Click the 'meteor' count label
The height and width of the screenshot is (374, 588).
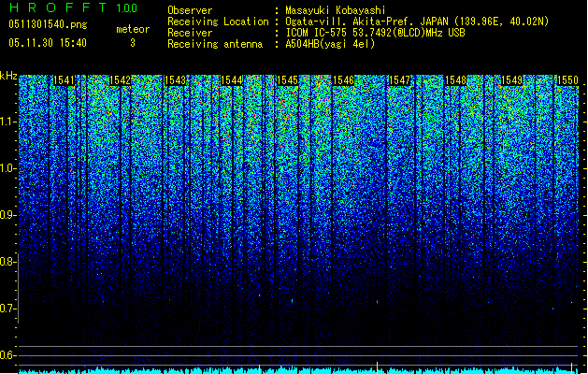[x=133, y=29]
